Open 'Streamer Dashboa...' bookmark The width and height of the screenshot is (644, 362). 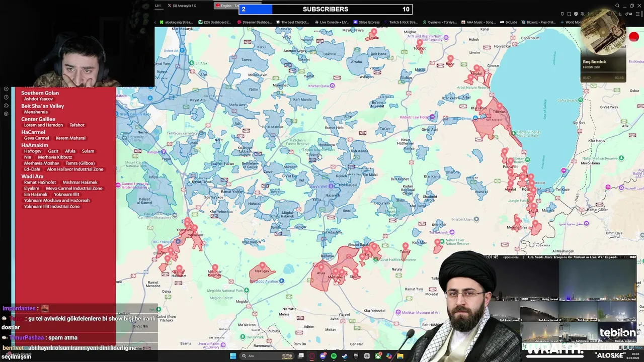pos(254,22)
